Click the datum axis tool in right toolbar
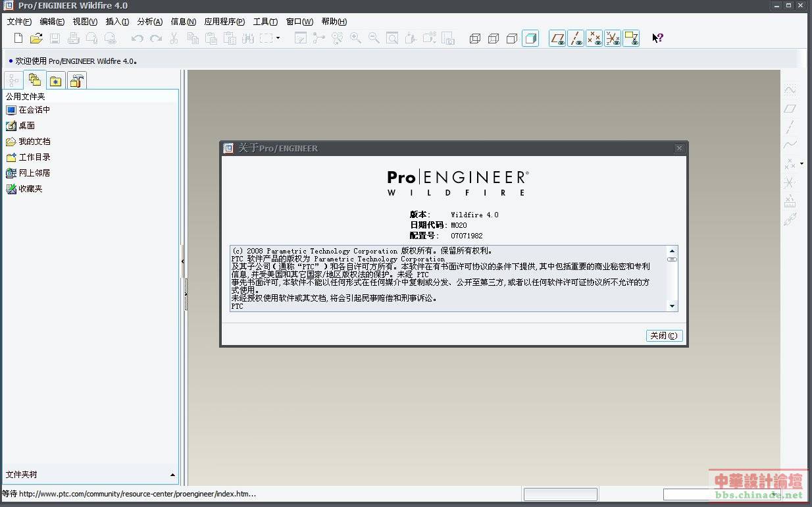 [x=790, y=126]
